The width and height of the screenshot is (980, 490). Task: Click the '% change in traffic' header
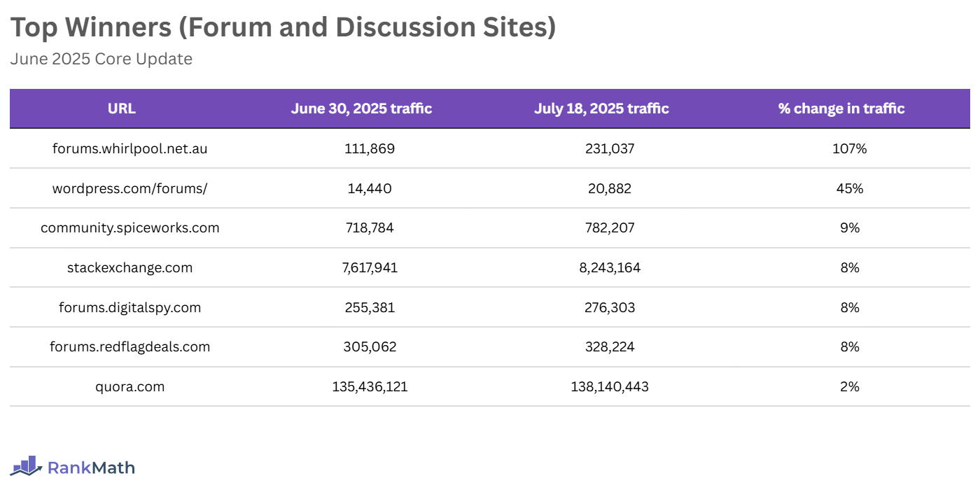click(x=841, y=108)
